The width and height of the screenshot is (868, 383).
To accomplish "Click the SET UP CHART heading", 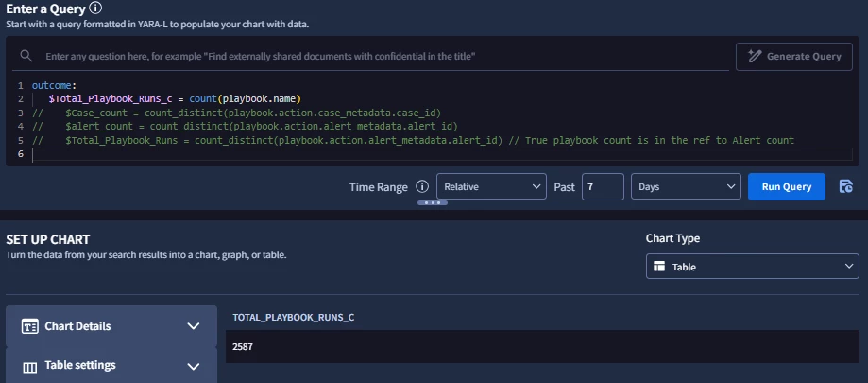I will [47, 240].
